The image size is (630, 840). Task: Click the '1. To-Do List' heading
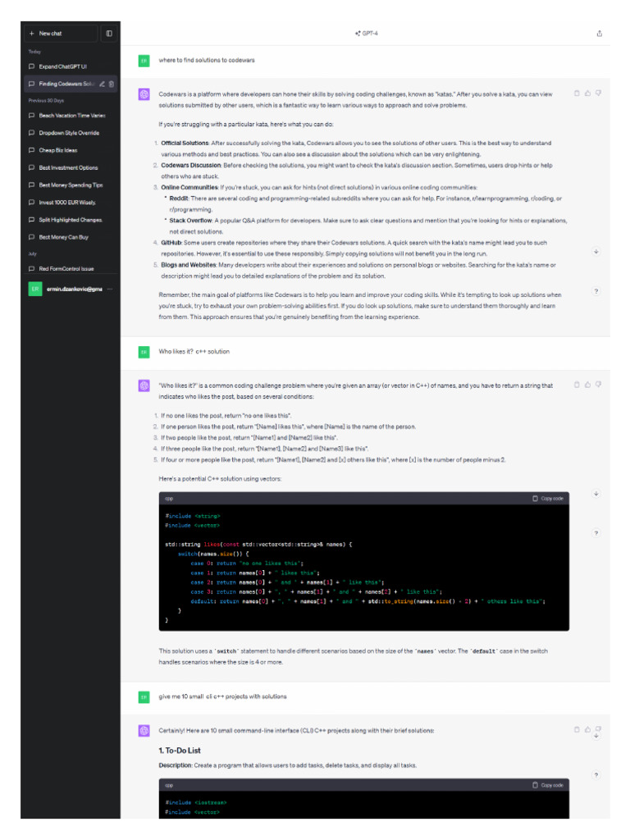pyautogui.click(x=180, y=751)
